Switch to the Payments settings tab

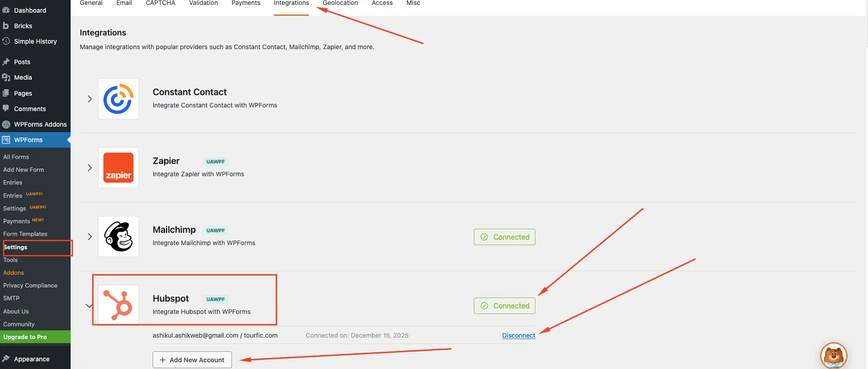(x=246, y=3)
